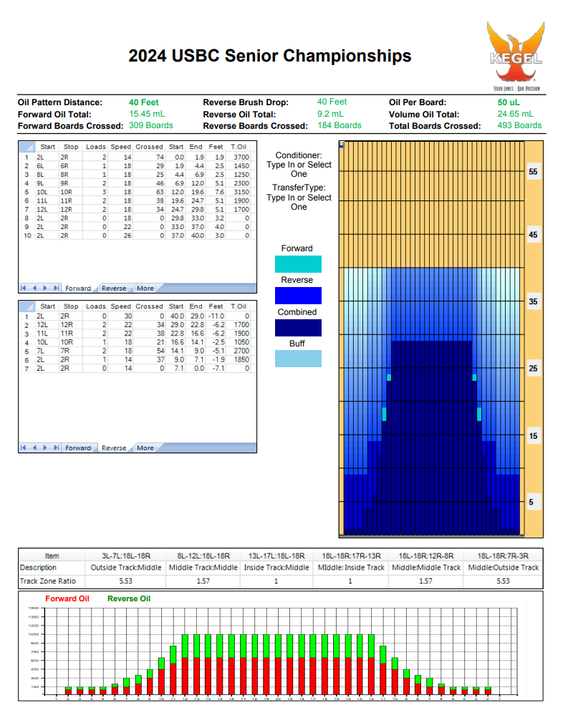Image resolution: width=568 pixels, height=728 pixels.
Task: Open the TransferType select-one field
Action: click(x=299, y=202)
